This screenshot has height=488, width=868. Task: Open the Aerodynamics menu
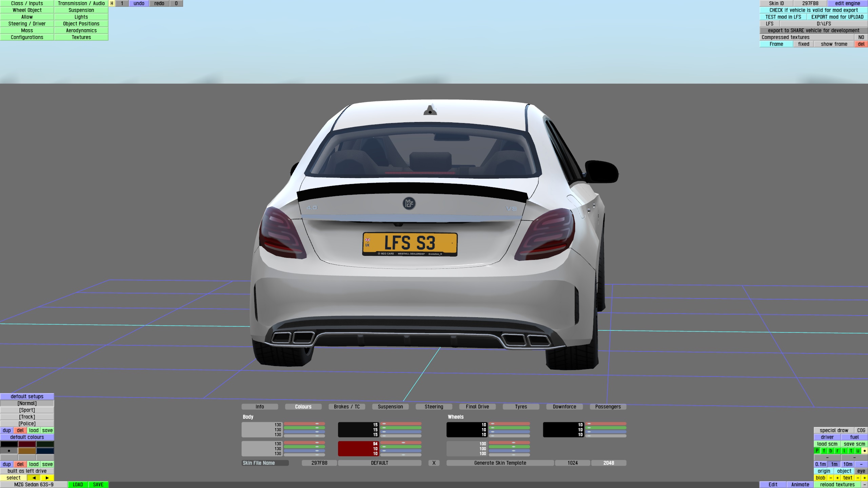tap(81, 30)
